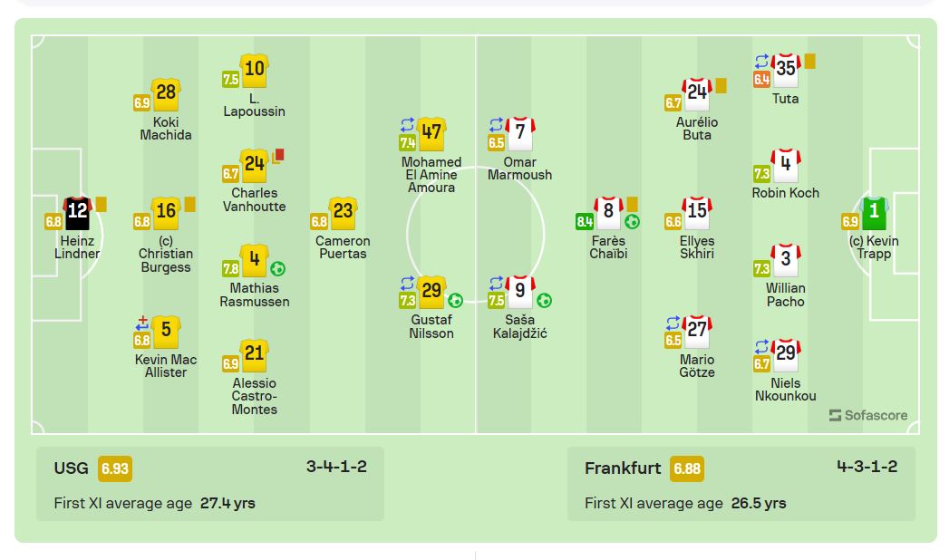Click L. Lapoussin's 7.5 rating badge
Image resolution: width=949 pixels, height=560 pixels.
pos(231,79)
